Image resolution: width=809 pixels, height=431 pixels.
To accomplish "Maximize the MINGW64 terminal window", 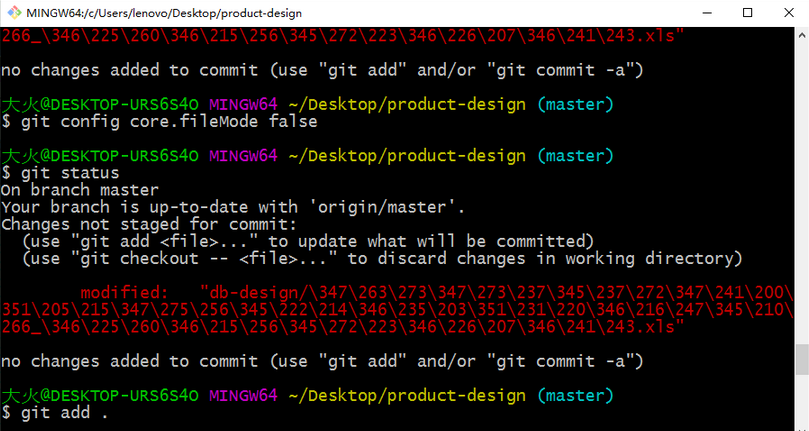I will (748, 12).
